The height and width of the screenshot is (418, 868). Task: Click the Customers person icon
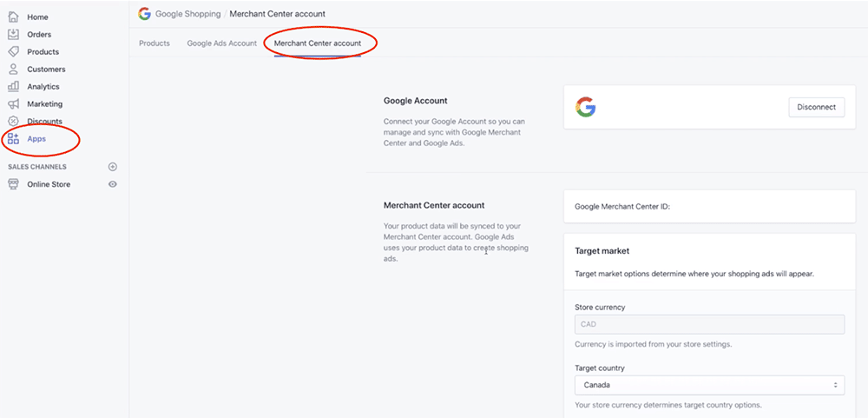click(x=13, y=70)
